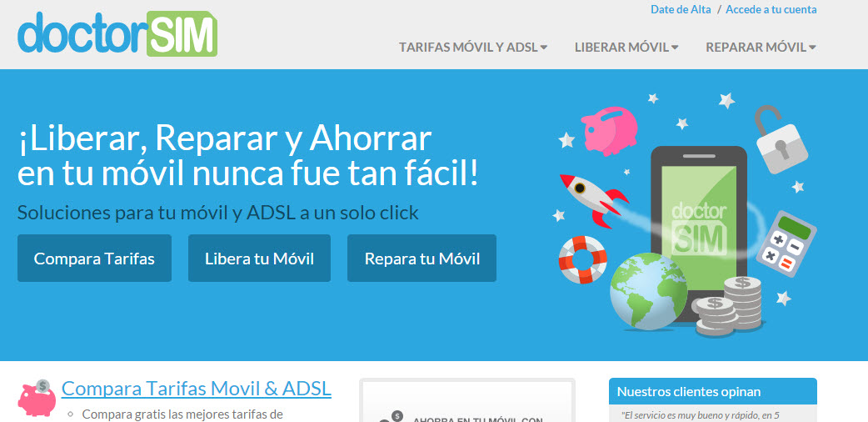Viewport: 868px width, 422px height.
Task: Open the Reparar Móvil menu
Action: point(761,48)
